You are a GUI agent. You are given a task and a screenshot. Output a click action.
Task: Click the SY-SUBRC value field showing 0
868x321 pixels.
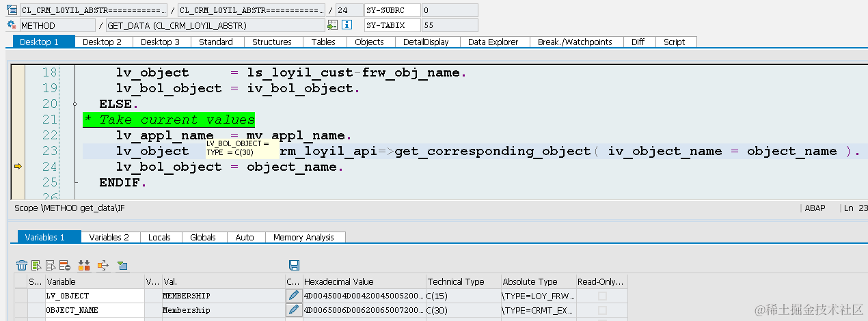coord(450,10)
